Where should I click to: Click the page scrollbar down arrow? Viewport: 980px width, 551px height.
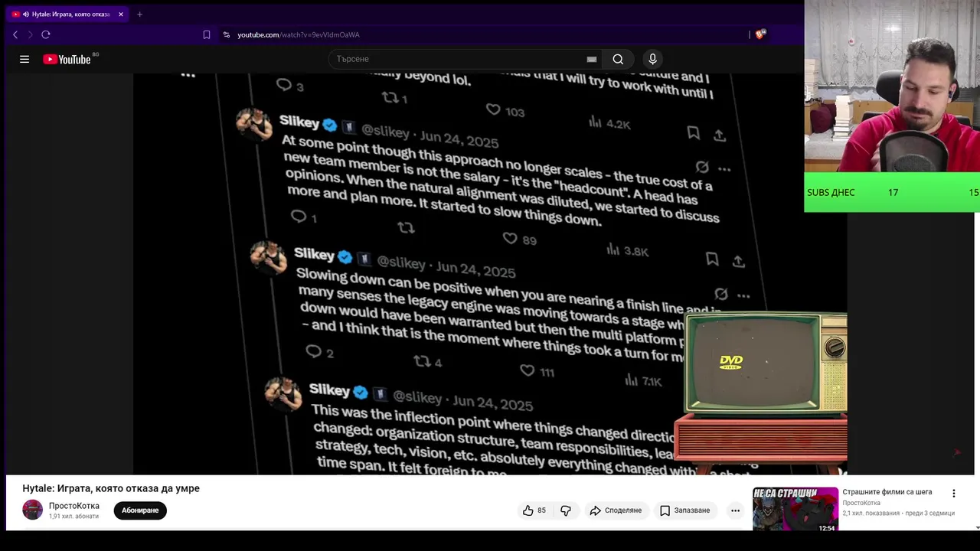click(976, 527)
